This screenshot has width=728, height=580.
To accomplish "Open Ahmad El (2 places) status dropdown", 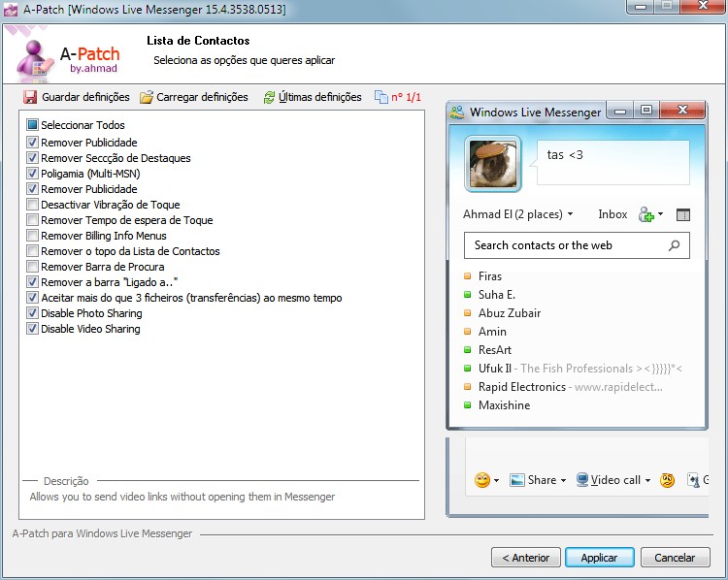I will [570, 214].
